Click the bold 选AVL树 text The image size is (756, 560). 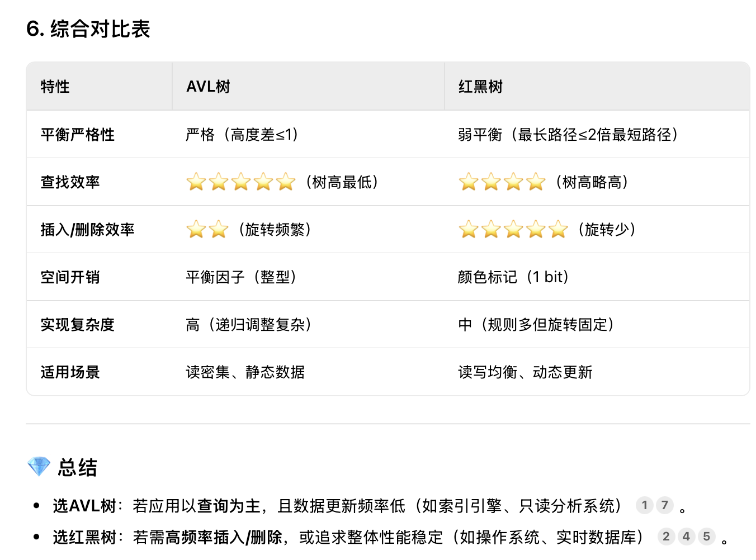point(84,506)
